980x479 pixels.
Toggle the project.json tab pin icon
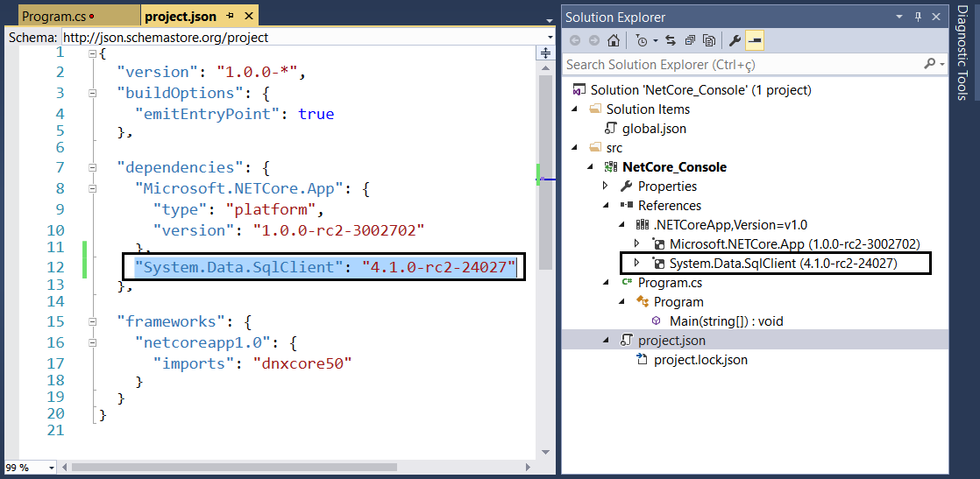click(231, 17)
